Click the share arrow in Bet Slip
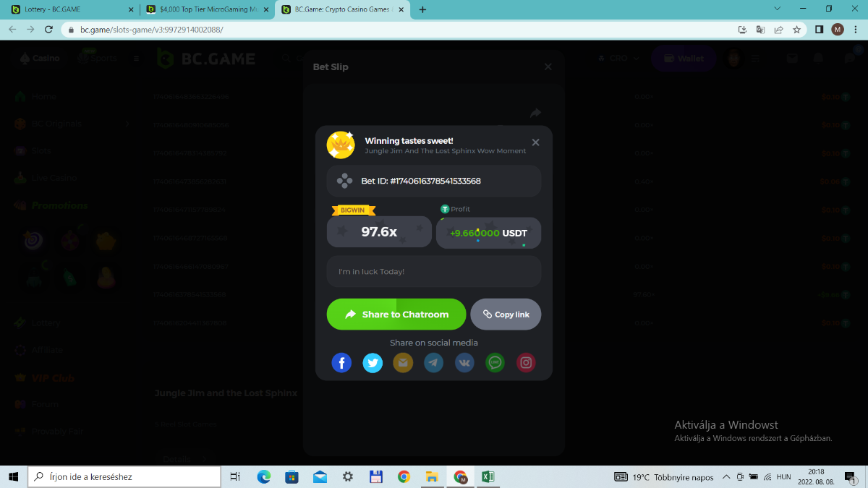The height and width of the screenshot is (488, 868). [535, 113]
